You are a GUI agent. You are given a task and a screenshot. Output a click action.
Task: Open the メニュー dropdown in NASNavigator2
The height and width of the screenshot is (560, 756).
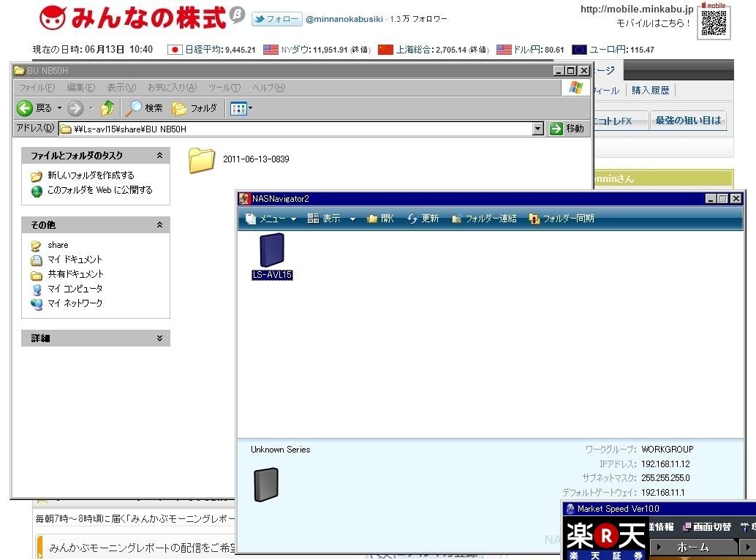point(271,219)
